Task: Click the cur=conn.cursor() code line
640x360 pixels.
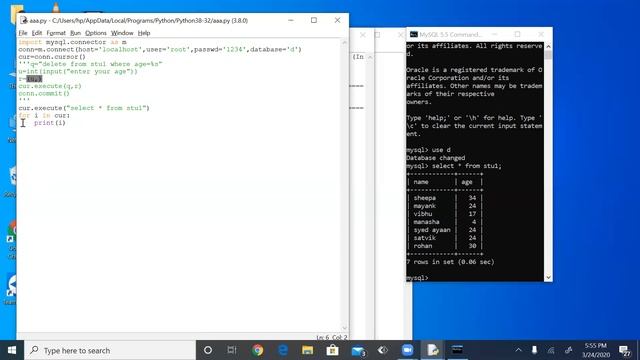Action: click(52, 57)
